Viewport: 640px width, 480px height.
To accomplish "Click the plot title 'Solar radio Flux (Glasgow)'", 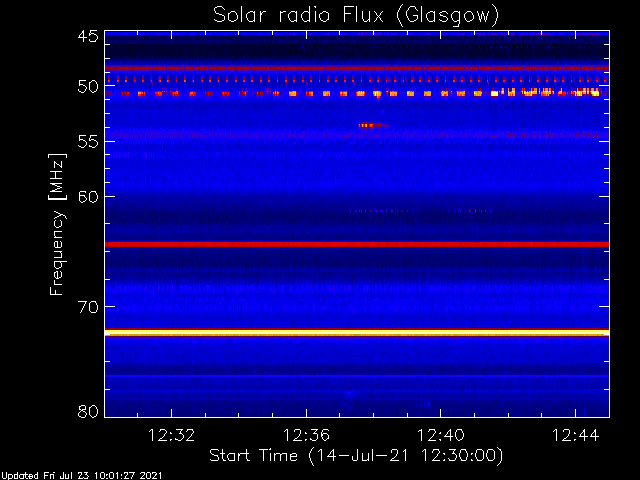I will point(356,16).
